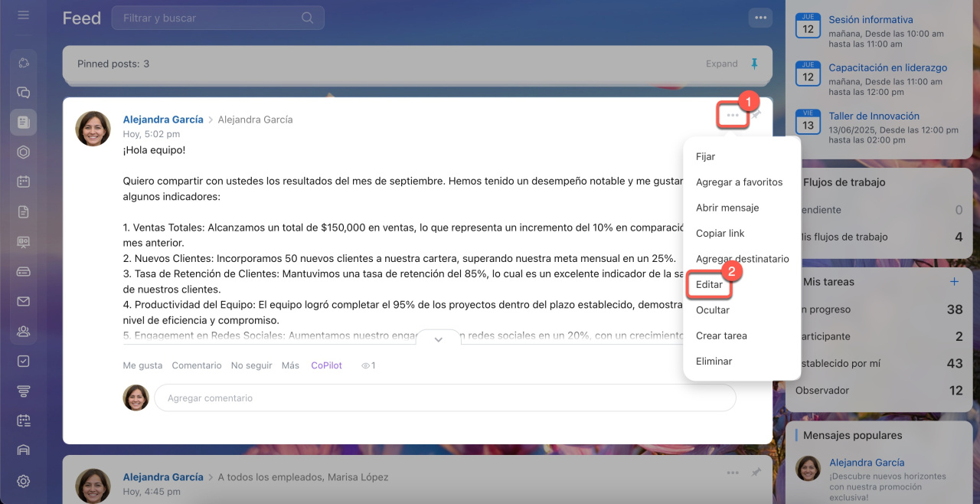Image resolution: width=980 pixels, height=504 pixels.
Task: Open the checkmark tasks icon in sidebar
Action: (x=23, y=361)
